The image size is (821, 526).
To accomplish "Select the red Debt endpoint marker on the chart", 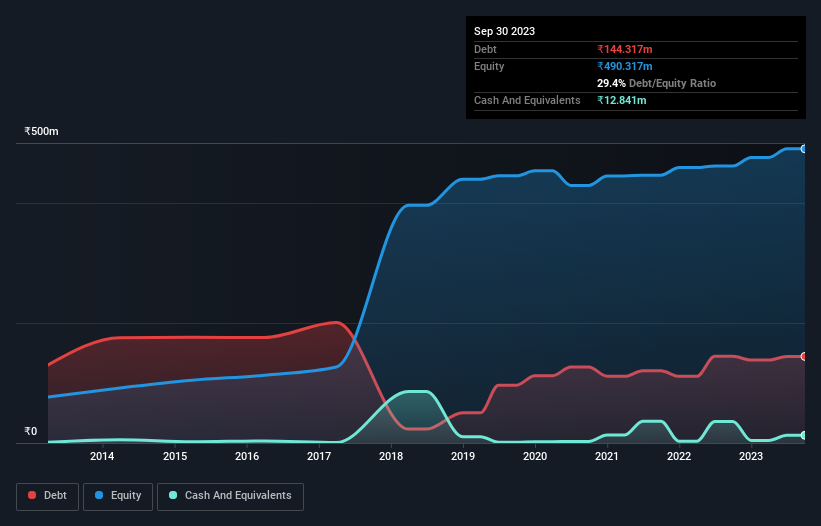I will point(804,356).
